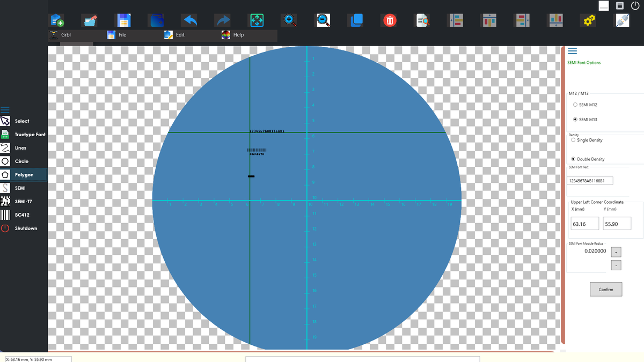Choose the Select pointer tool

click(x=24, y=121)
